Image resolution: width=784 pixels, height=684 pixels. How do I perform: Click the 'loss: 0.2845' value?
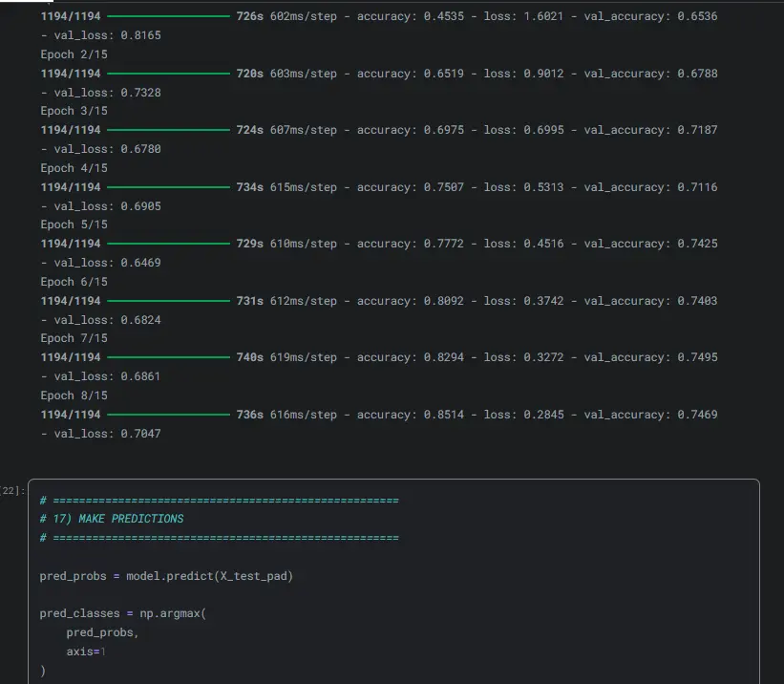point(523,415)
